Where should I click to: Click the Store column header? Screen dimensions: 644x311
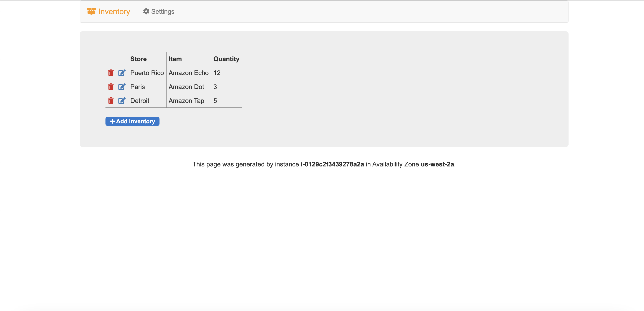147,59
